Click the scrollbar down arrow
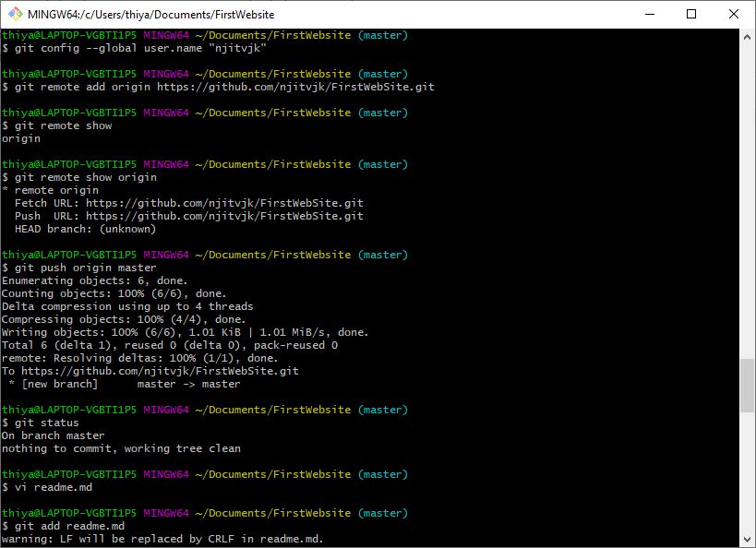 tap(746, 538)
